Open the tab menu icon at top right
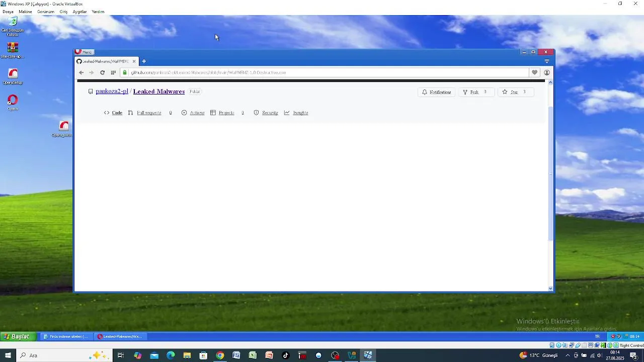This screenshot has height=362, width=644. click(x=547, y=61)
